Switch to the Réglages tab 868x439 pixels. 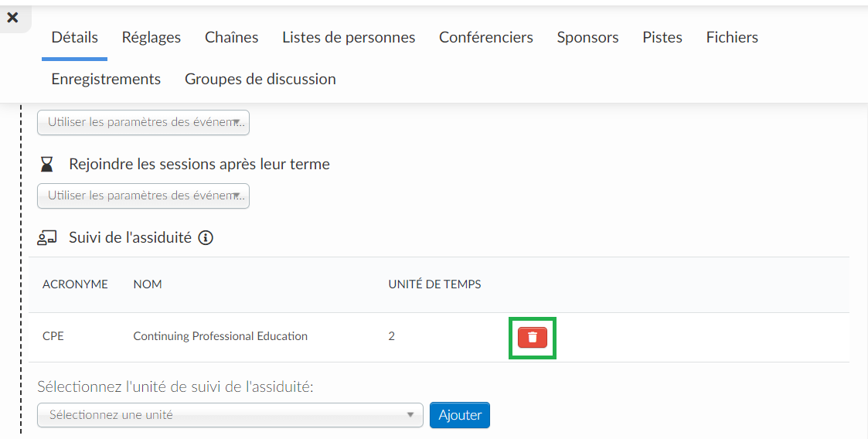(151, 38)
